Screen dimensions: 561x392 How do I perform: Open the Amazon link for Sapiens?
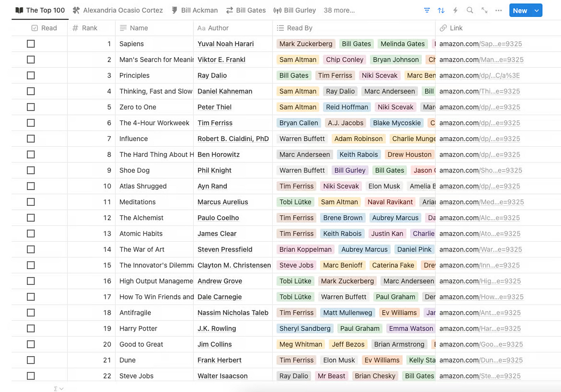point(480,44)
